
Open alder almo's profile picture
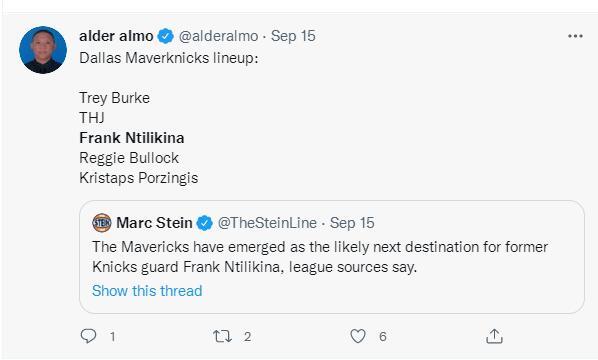click(x=43, y=50)
